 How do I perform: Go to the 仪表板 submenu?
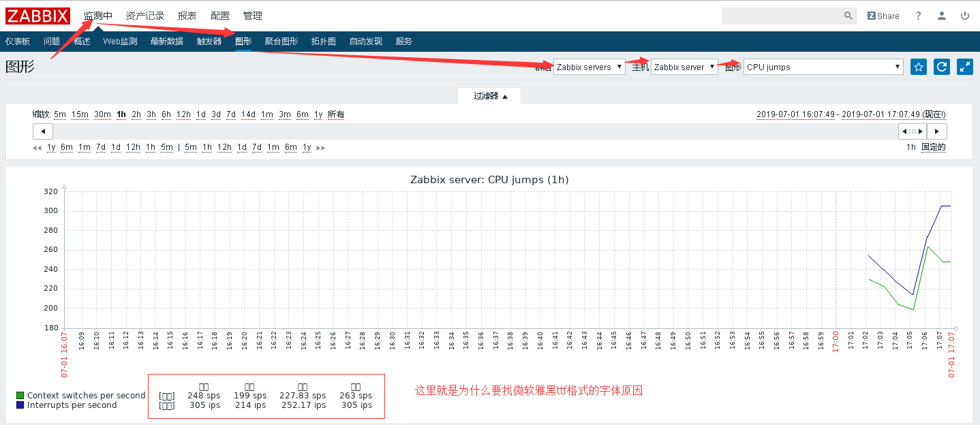(x=18, y=42)
